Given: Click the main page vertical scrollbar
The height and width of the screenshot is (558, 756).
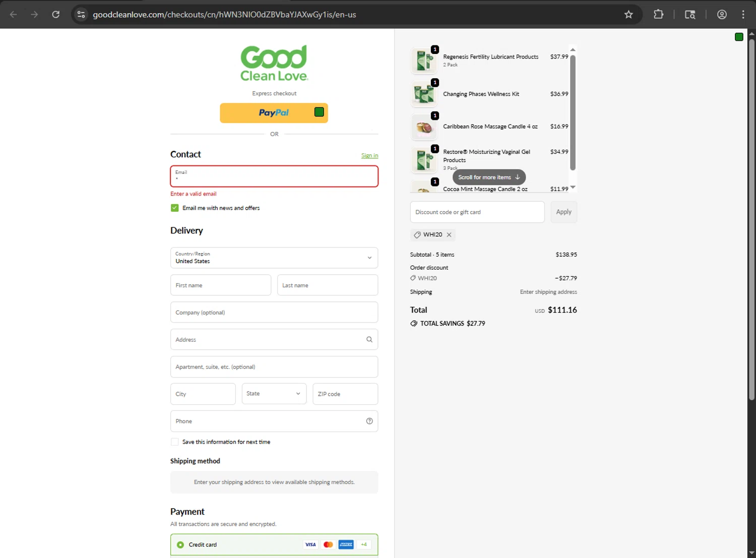Looking at the screenshot, I should pos(751,219).
